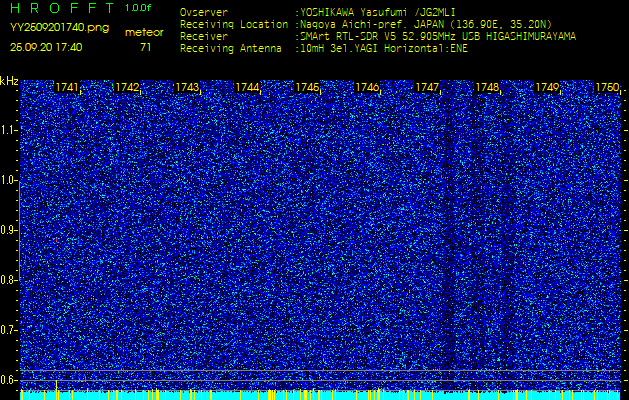
Task: Click the kHz axis unit label
Action: 9,81
